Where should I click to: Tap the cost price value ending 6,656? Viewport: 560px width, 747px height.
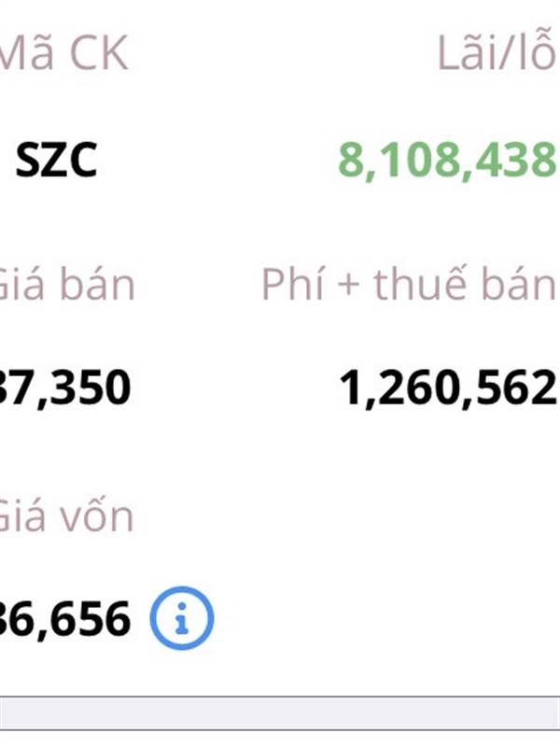tap(65, 618)
